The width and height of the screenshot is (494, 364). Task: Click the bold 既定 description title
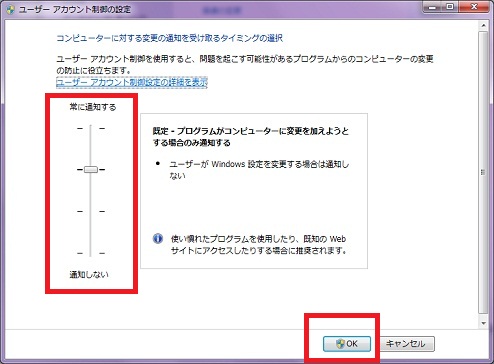tap(251, 137)
